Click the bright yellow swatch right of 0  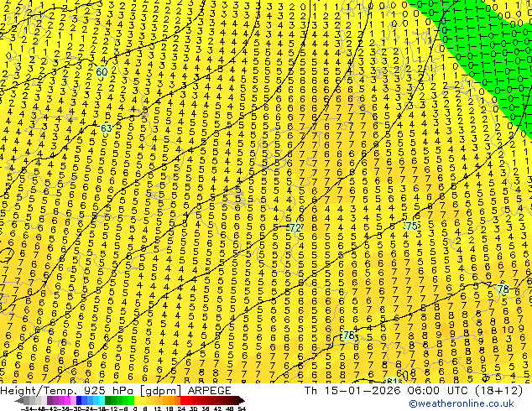(x=137, y=400)
